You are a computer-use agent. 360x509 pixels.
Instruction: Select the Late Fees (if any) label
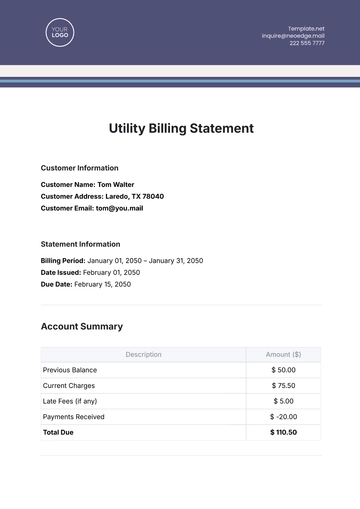coord(70,401)
